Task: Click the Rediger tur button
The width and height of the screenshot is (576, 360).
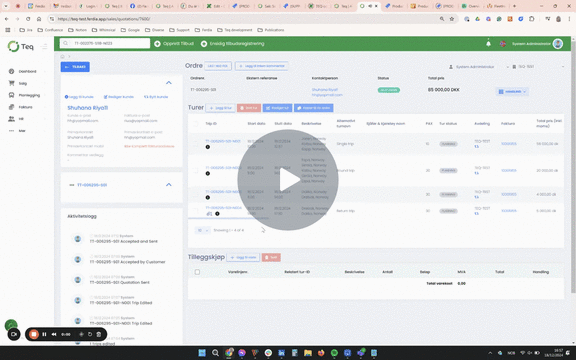Action: 277,108
